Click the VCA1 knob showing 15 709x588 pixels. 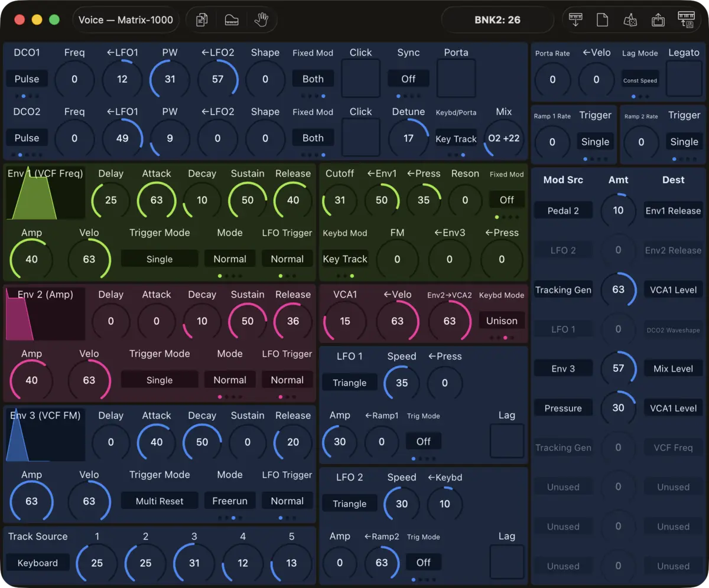(x=345, y=321)
